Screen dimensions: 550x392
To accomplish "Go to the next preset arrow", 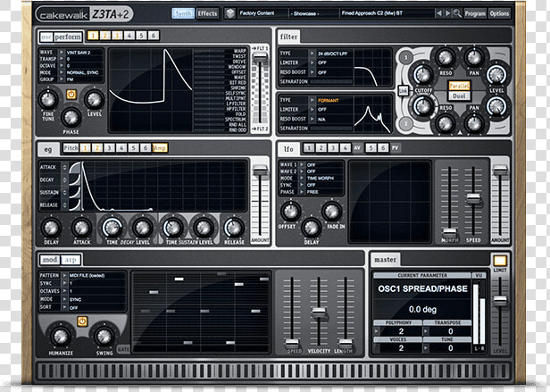I will pos(447,13).
